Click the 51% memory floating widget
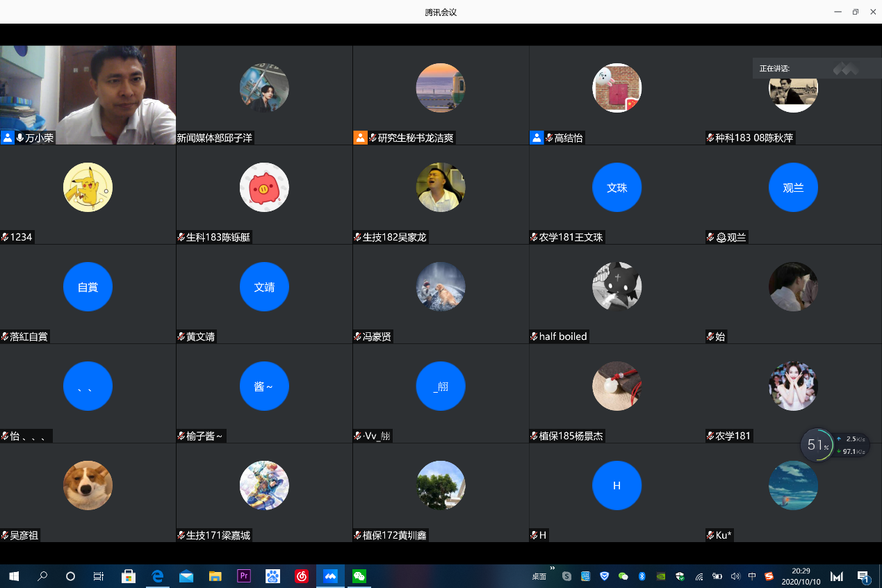The image size is (882, 588). point(817,445)
